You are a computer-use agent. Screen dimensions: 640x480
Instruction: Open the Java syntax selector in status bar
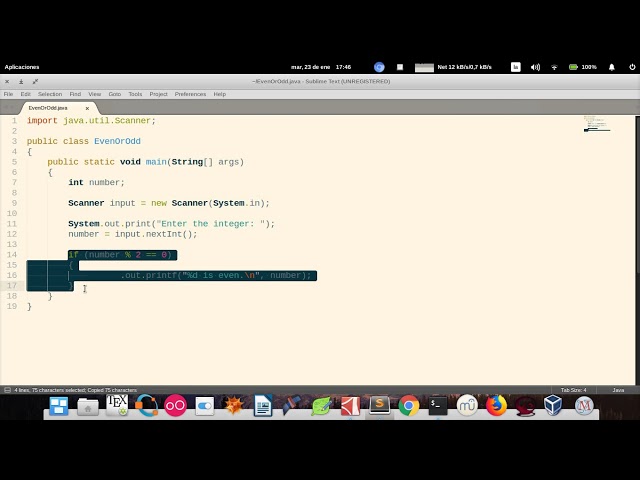click(618, 390)
